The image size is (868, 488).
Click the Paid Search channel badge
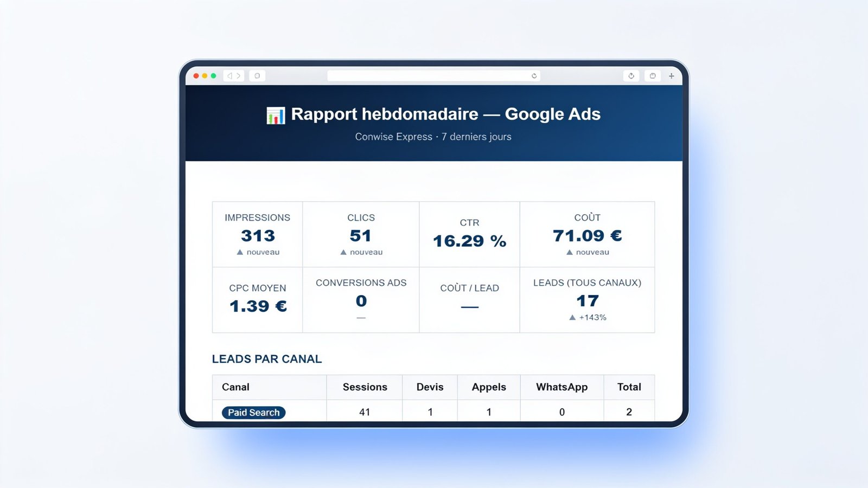click(253, 413)
